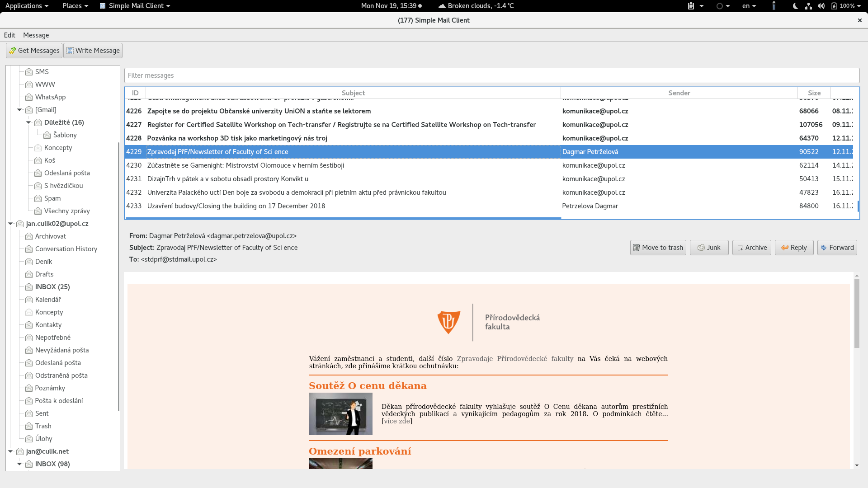Screen dimensions: 868x488
Task: Expand the jan.culik02@upol.cz account
Action: pyautogui.click(x=11, y=223)
